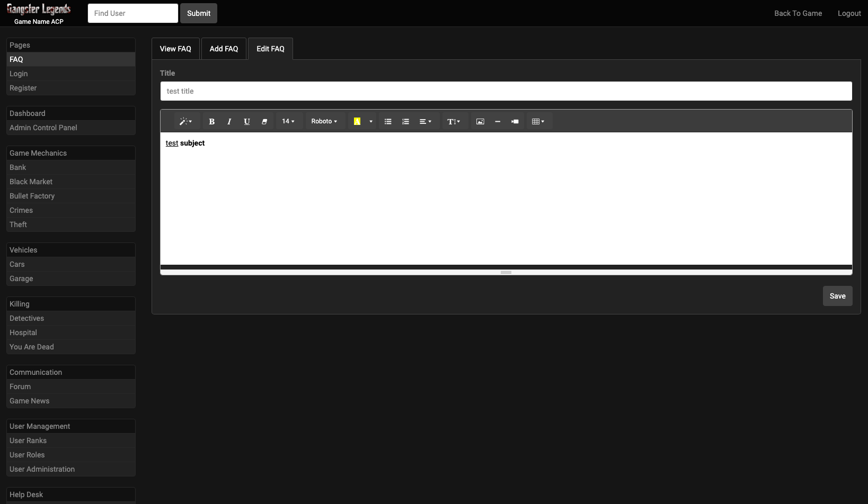Open the magic wand style dropdown
This screenshot has height=504, width=868.
pos(185,121)
